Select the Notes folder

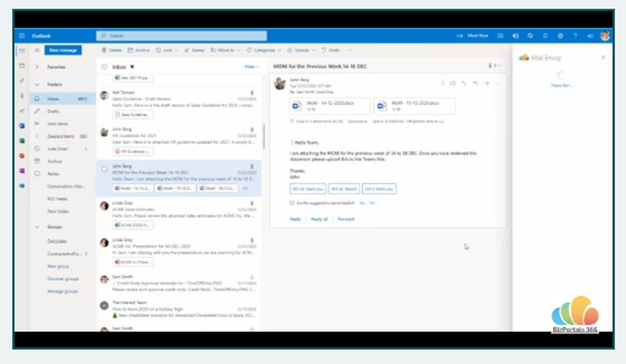(x=62, y=174)
